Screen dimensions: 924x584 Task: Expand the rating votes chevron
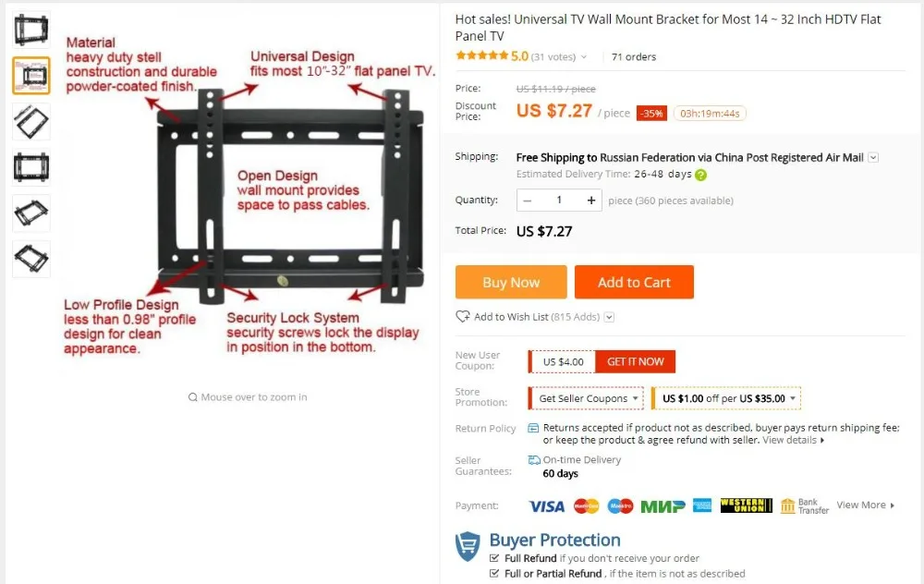(x=583, y=57)
